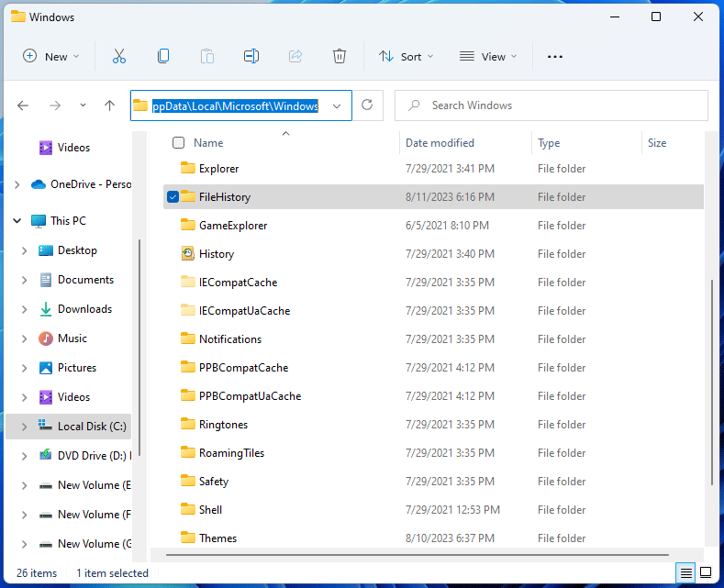Expand the Downloads tree node
724x588 pixels.
(x=25, y=309)
